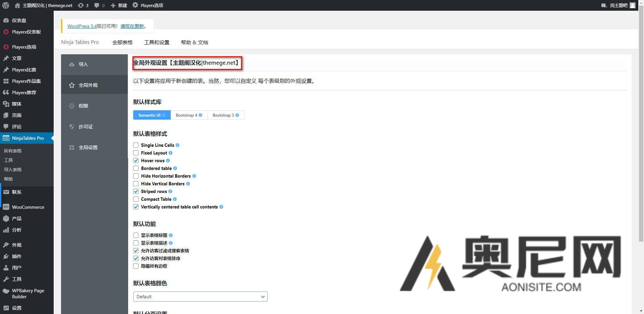
Task: Open 所有表格 in the NinjaTables submenu
Action: pos(13,151)
